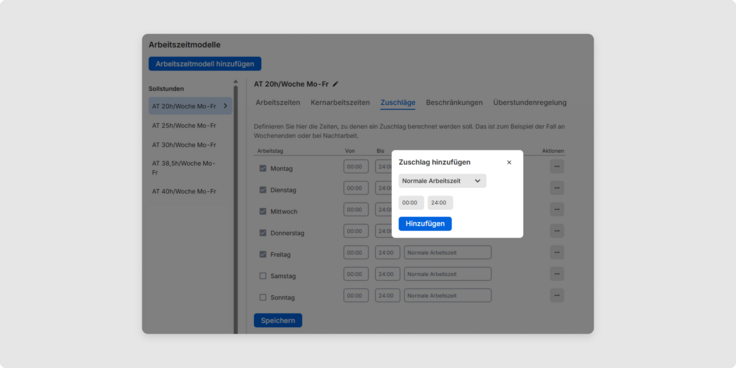Switch to Arbeitszeiten tab
Viewport: 736px width, 368px height.
278,102
